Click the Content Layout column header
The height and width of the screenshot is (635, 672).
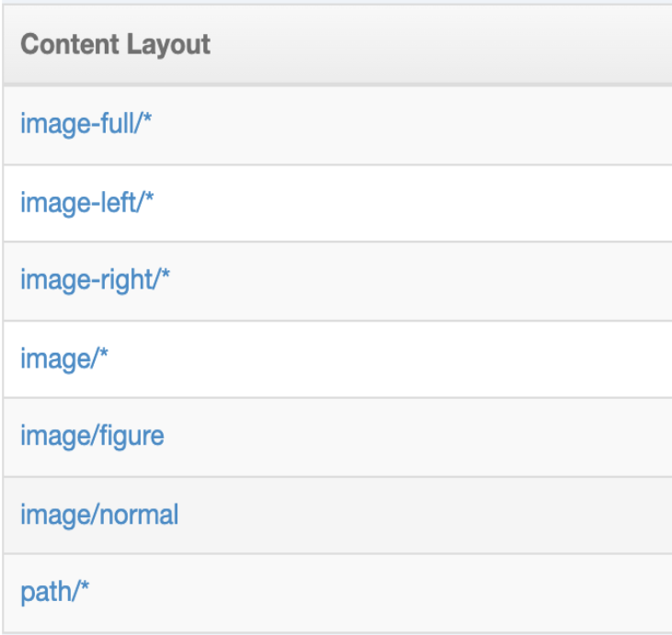click(116, 44)
